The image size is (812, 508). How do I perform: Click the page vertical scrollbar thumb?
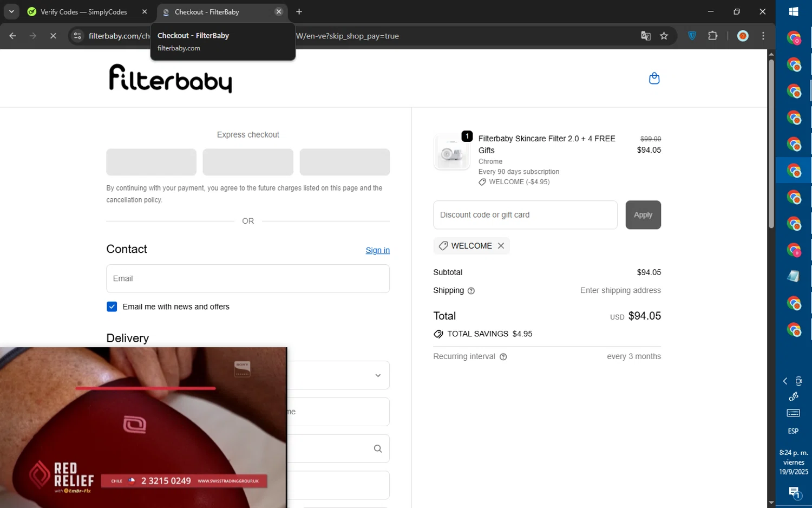[x=771, y=144]
